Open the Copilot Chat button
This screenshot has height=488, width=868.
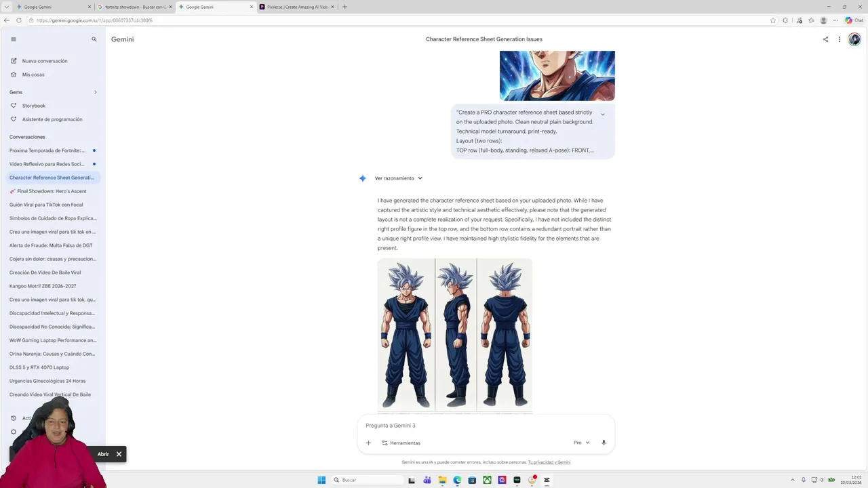853,20
